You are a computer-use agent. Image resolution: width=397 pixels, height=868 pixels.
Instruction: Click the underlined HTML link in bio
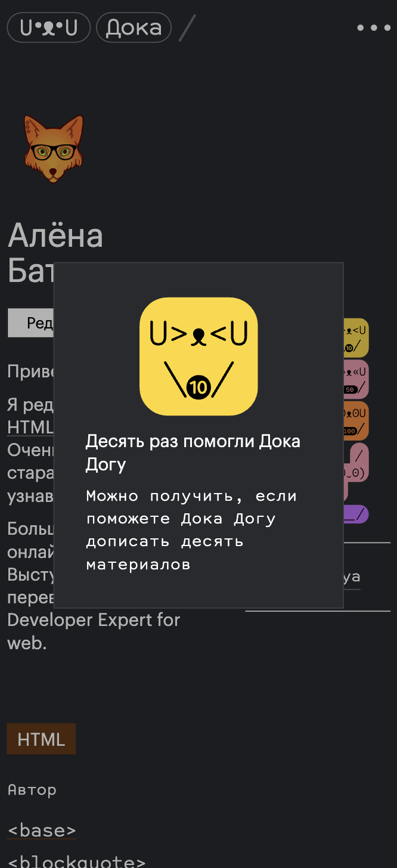point(30,427)
